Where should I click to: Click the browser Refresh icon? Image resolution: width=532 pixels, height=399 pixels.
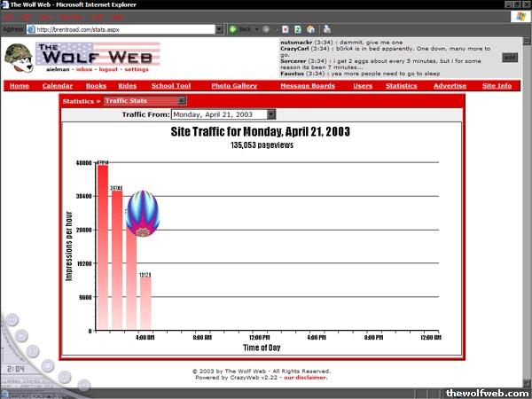(x=297, y=28)
